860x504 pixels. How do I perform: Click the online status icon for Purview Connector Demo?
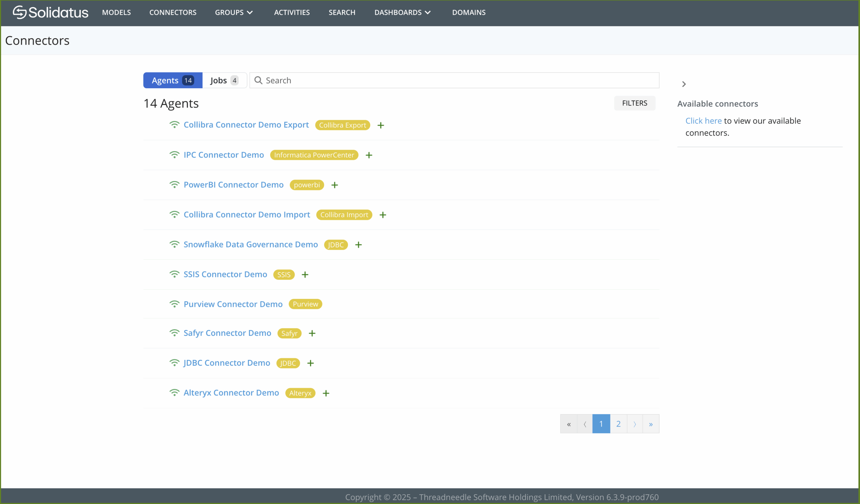pos(174,304)
